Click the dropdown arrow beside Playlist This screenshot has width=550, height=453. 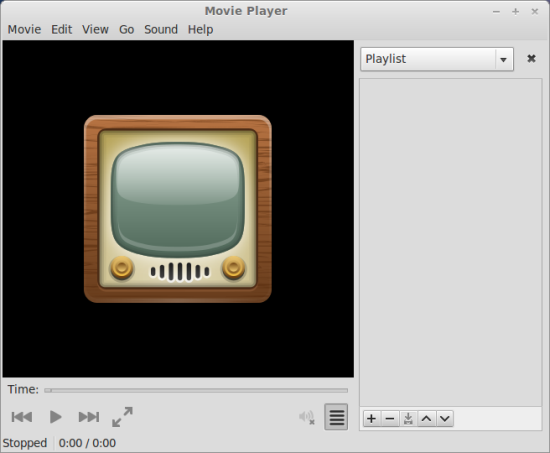503,60
